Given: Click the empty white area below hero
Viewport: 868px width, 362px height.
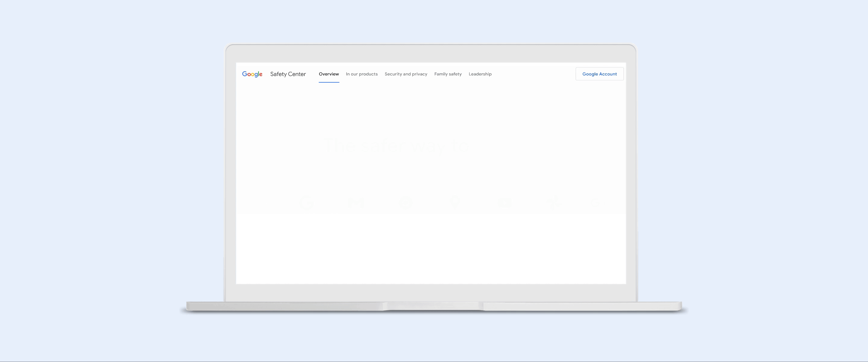Looking at the screenshot, I should (x=431, y=249).
